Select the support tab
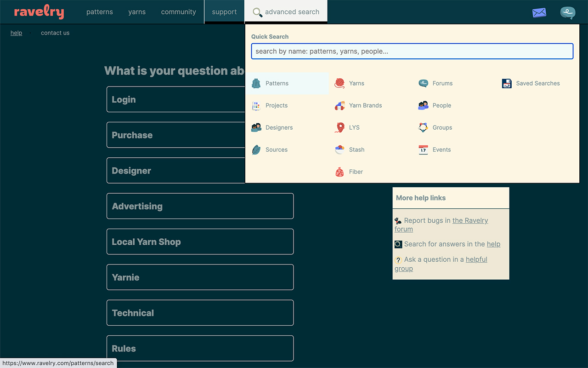Screen dimensions: 588x368 224,12
